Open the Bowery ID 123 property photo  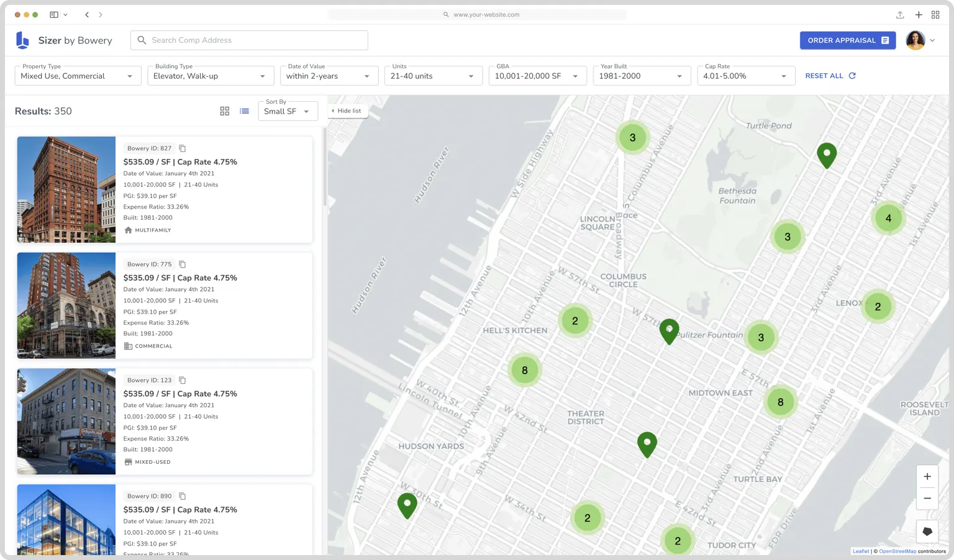[66, 422]
